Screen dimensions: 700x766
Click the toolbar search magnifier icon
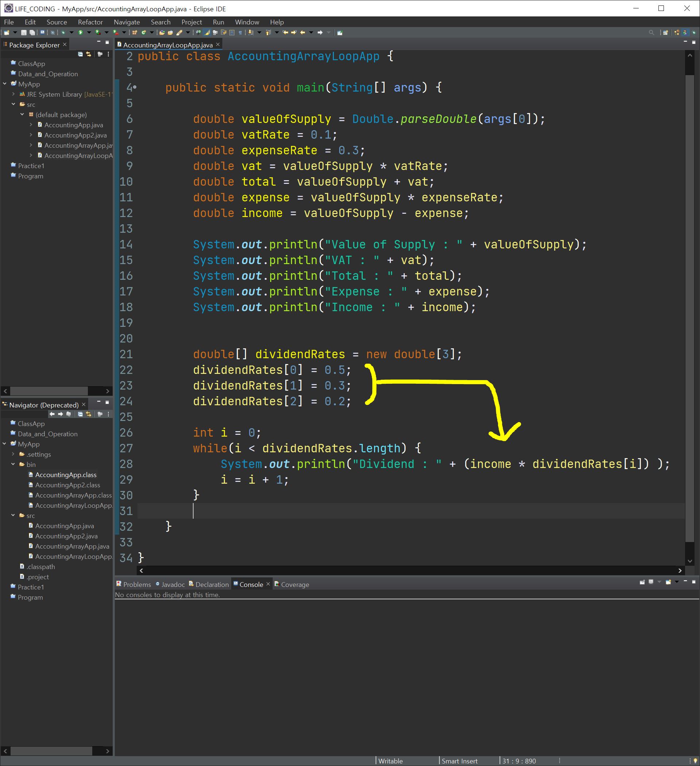pyautogui.click(x=652, y=33)
